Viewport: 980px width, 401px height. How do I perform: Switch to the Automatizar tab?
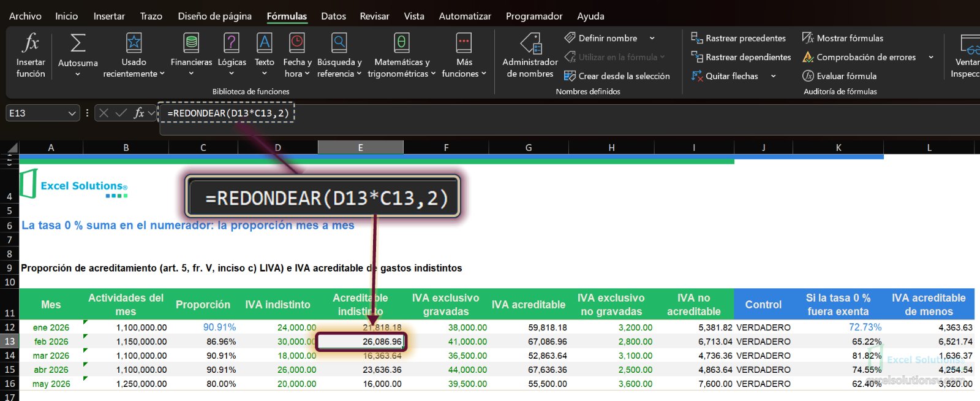[x=465, y=16]
